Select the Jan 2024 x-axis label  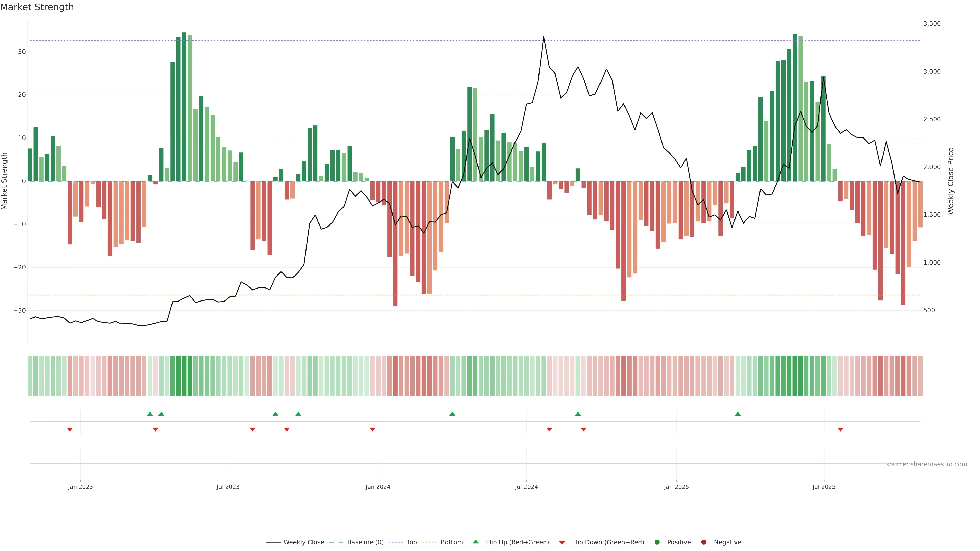point(378,487)
